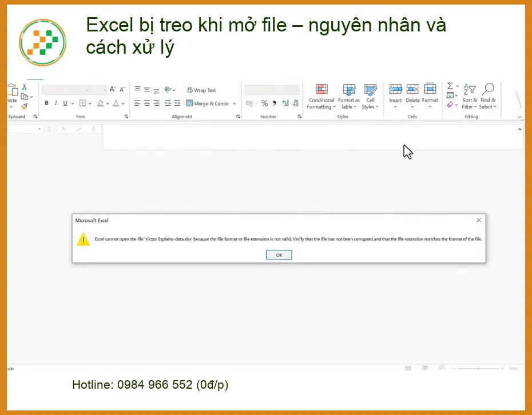The width and height of the screenshot is (532, 415).
Task: Apply Fill Color bucket
Action: coord(101,103)
